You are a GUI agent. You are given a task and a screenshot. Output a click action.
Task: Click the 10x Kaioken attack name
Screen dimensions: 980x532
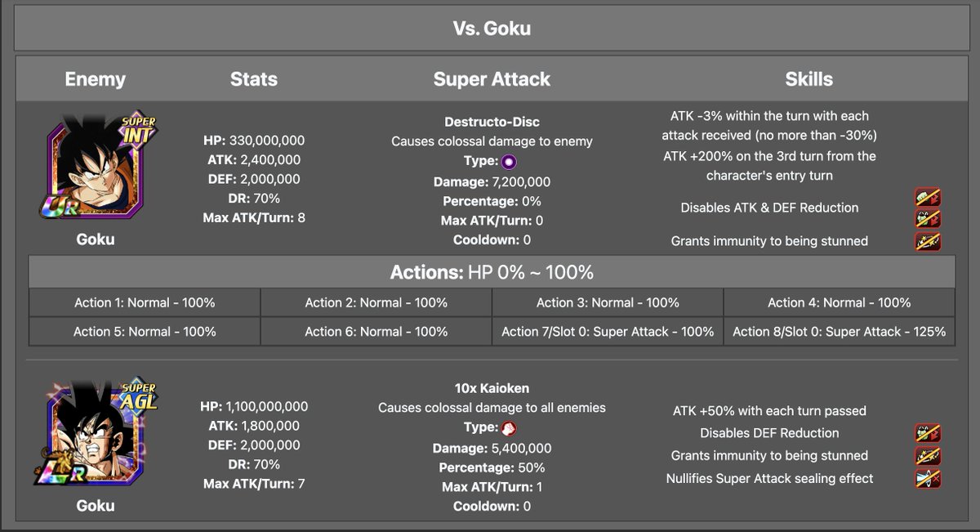(x=492, y=388)
